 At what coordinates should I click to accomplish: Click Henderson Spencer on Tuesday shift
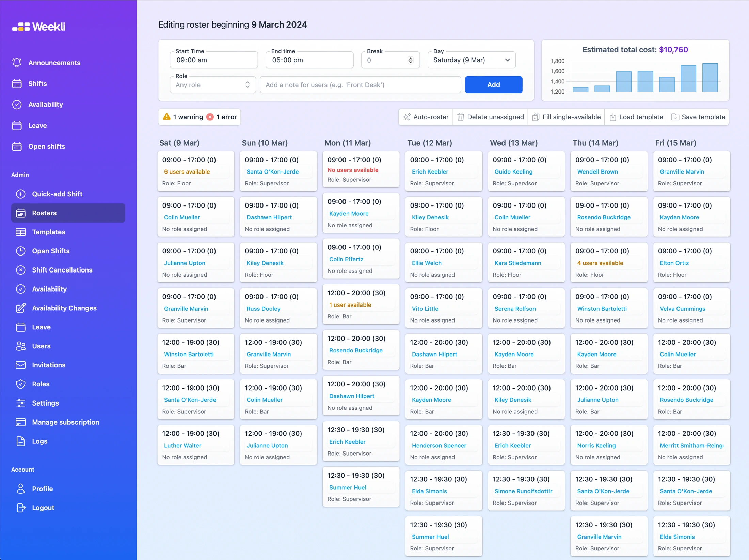click(439, 446)
